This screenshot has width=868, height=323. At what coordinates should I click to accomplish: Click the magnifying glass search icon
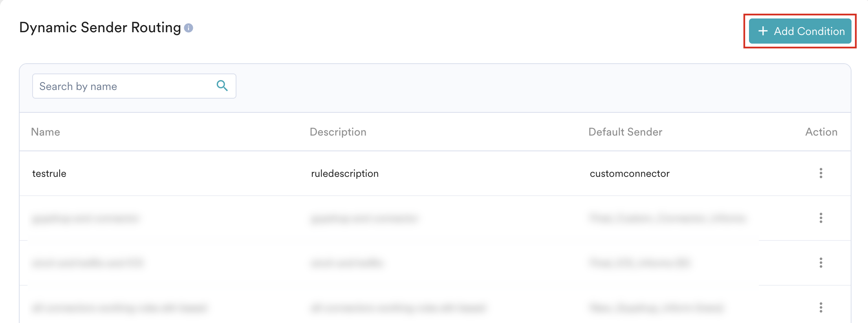coord(222,86)
